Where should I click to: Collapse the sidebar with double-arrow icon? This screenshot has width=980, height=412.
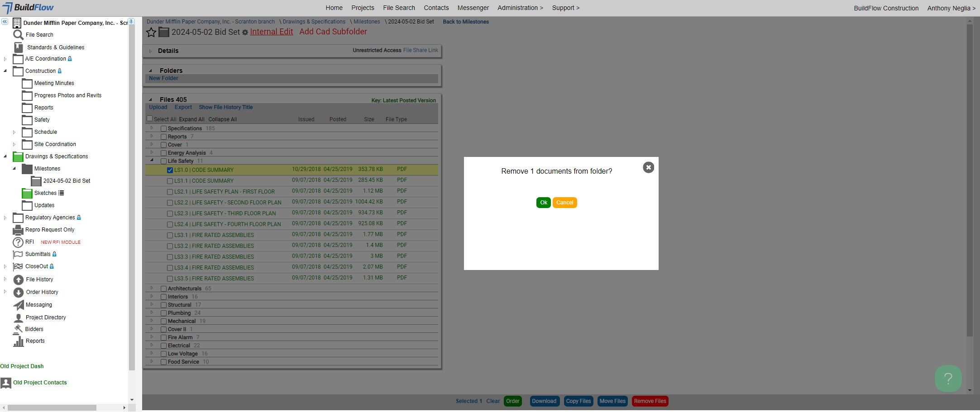[x=5, y=22]
